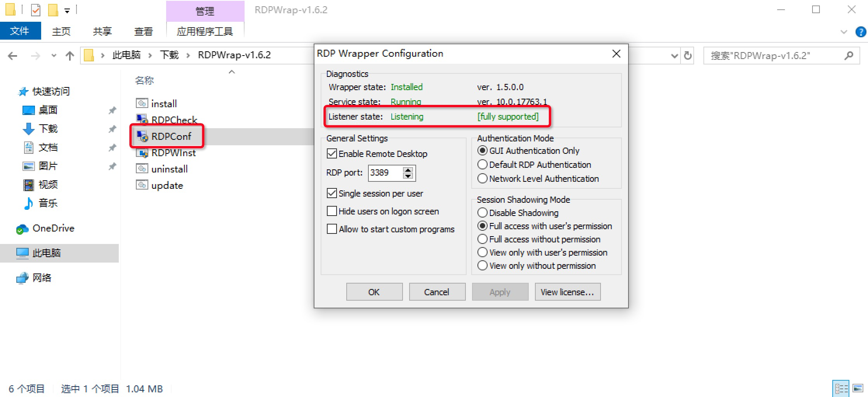Enable Hide users on logon screen
Image resolution: width=868 pixels, height=397 pixels.
coord(332,211)
